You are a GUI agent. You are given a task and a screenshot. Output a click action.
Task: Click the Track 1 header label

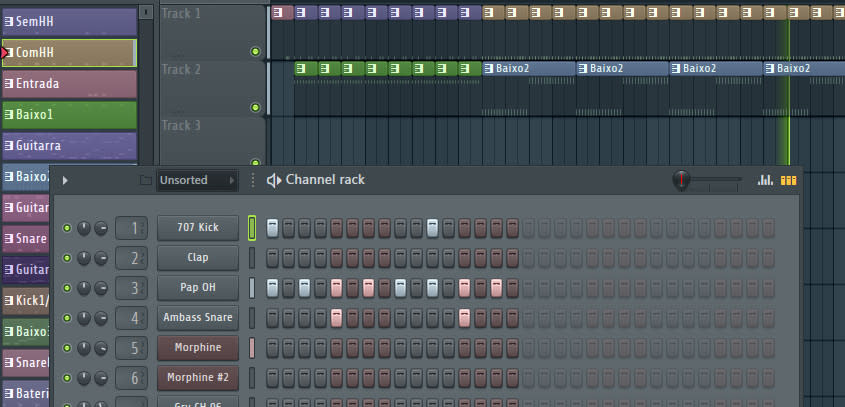coord(181,13)
